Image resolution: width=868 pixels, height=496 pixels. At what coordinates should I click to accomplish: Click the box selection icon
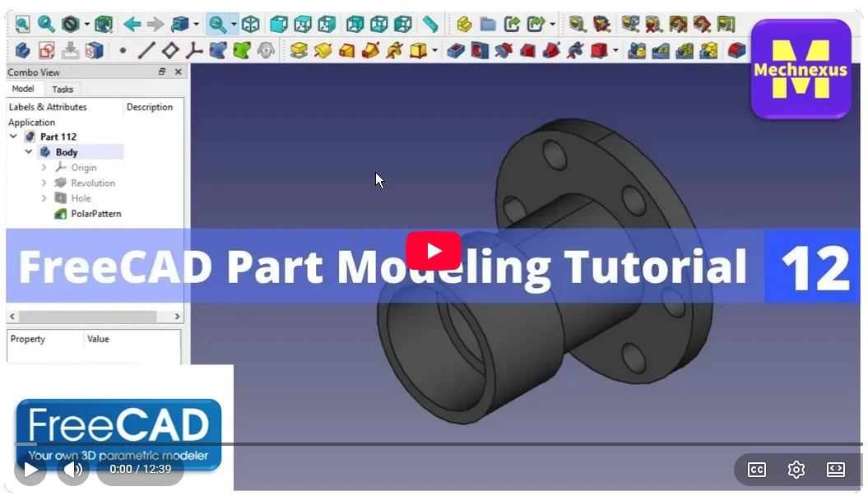[x=104, y=24]
